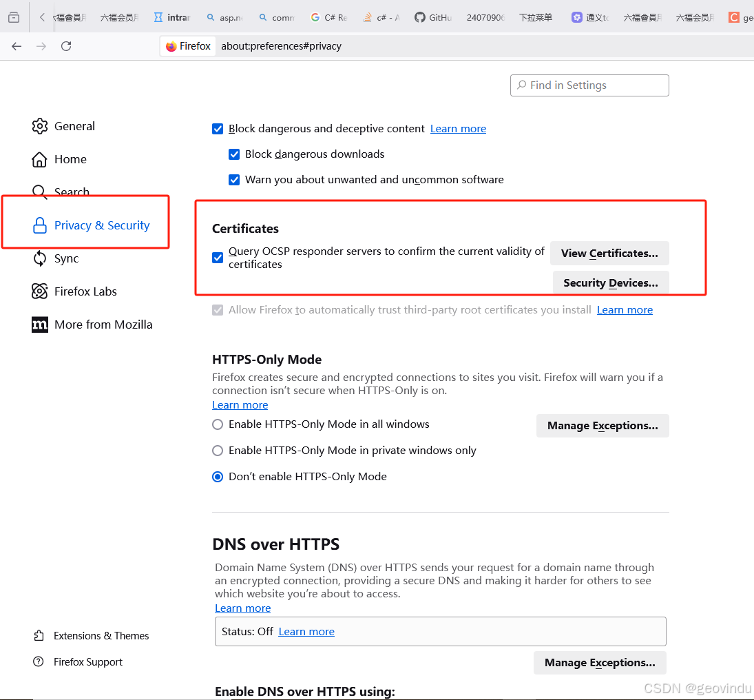This screenshot has width=754, height=700.
Task: Open General settings via gear icon
Action: click(40, 126)
